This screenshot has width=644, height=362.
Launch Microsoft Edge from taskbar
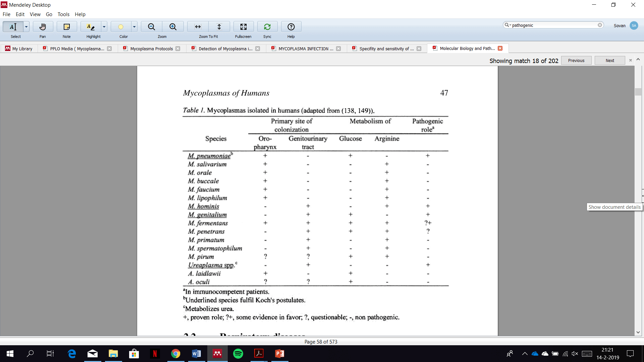coord(72,354)
